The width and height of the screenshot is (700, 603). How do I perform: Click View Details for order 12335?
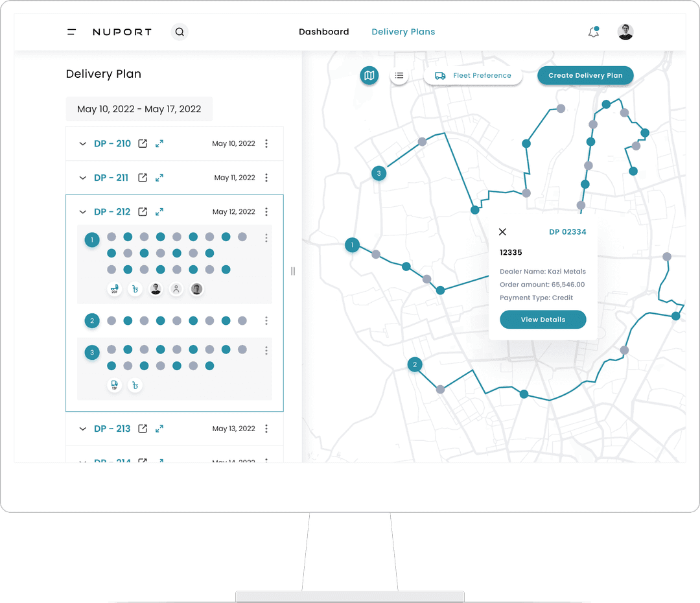click(542, 319)
